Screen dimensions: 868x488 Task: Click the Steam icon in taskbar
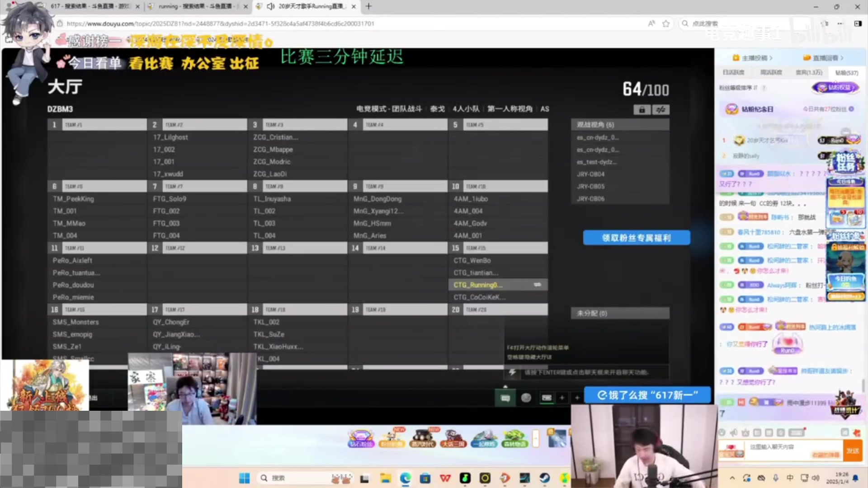pyautogui.click(x=544, y=477)
